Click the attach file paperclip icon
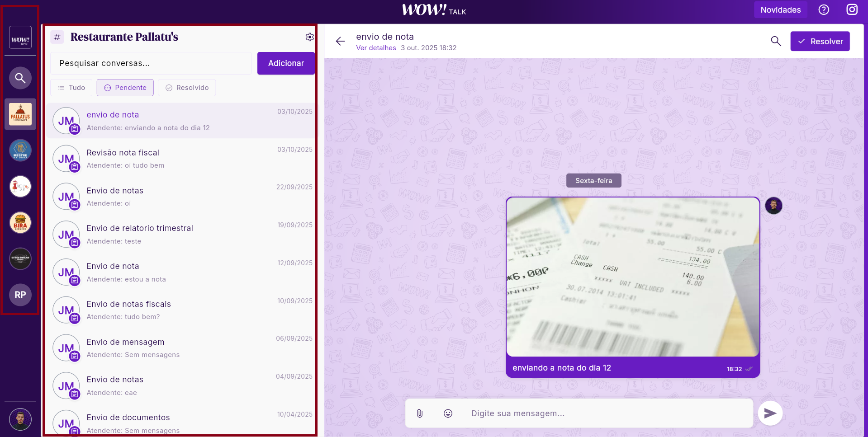This screenshot has width=868, height=437. pyautogui.click(x=420, y=414)
